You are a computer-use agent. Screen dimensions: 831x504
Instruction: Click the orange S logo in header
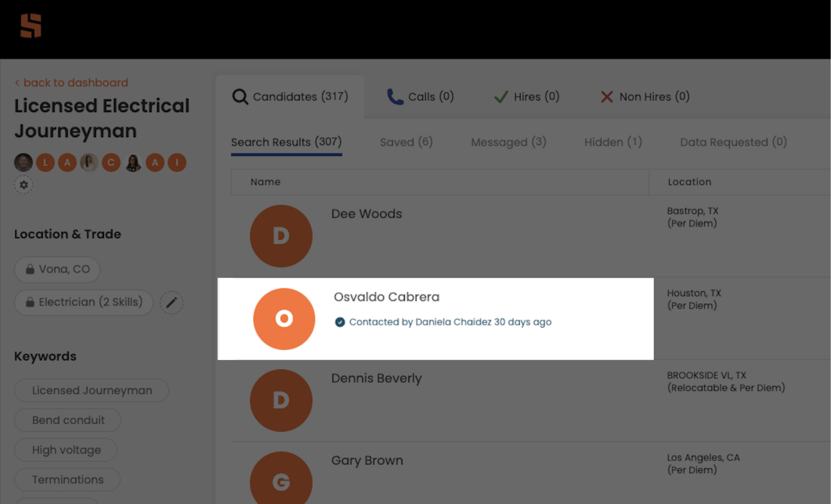click(31, 26)
